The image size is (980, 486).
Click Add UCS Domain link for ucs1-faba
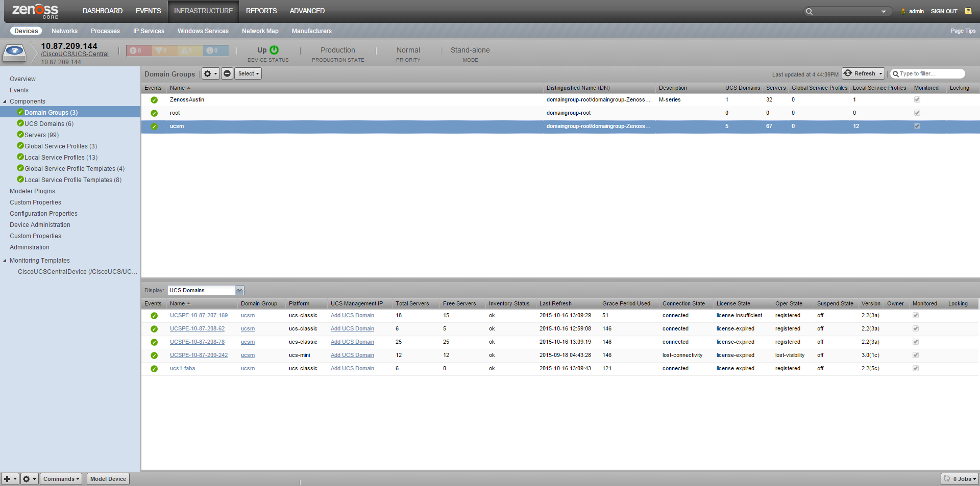[x=352, y=368]
